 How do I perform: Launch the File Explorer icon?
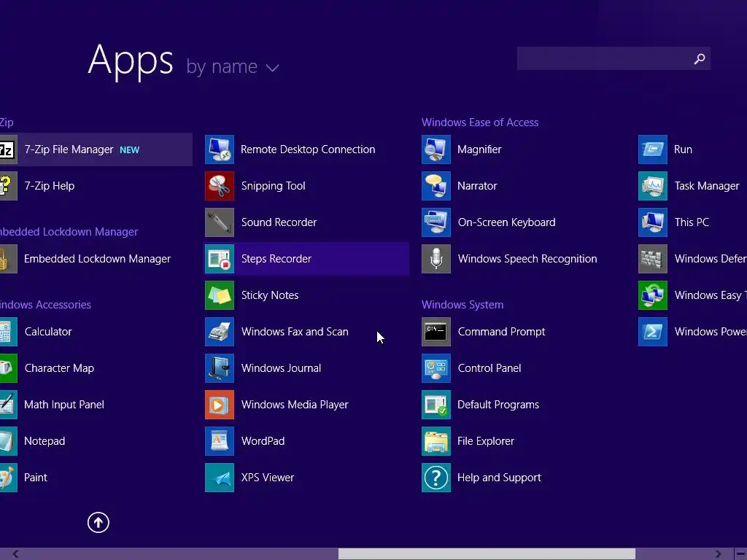pyautogui.click(x=436, y=441)
